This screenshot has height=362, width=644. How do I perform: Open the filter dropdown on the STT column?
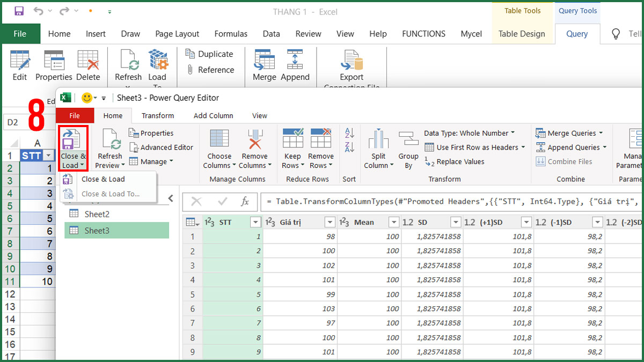pos(255,221)
